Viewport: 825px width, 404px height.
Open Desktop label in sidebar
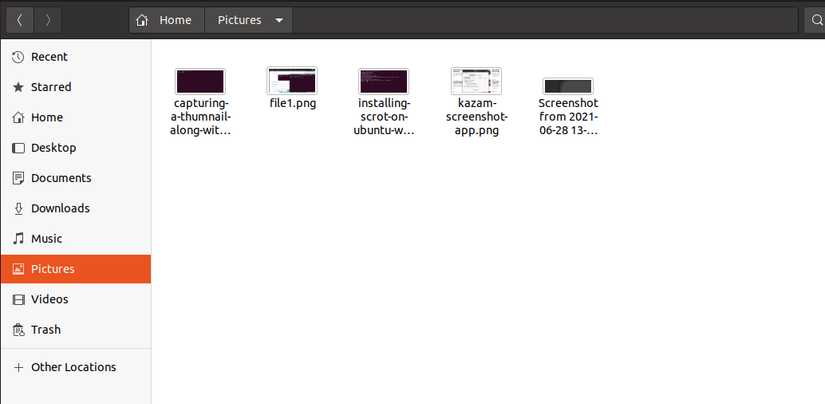[54, 148]
